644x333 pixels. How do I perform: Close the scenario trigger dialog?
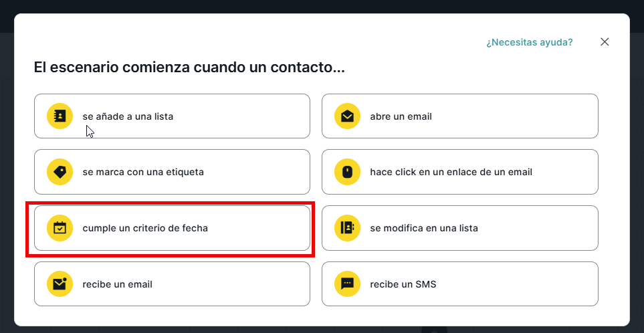[x=605, y=42]
